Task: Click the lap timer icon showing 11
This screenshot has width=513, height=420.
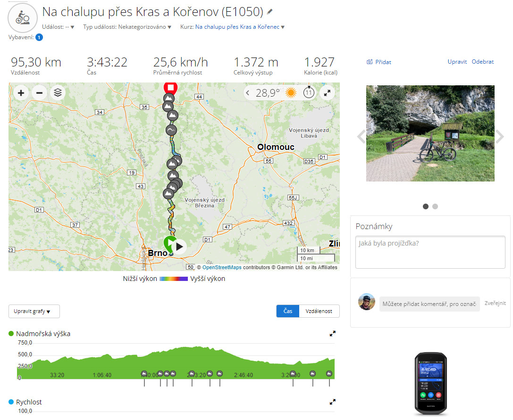Action: pyautogui.click(x=309, y=93)
